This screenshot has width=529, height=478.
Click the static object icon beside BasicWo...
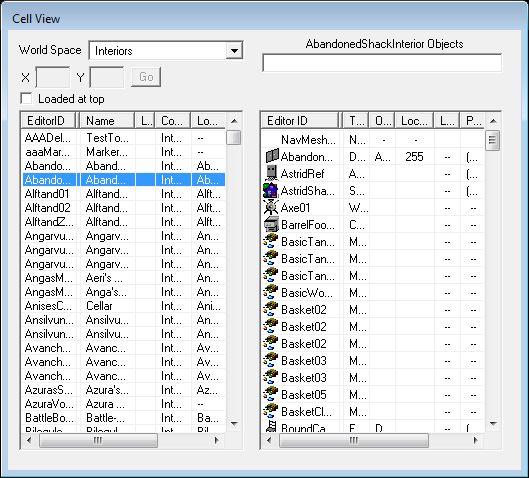click(271, 292)
